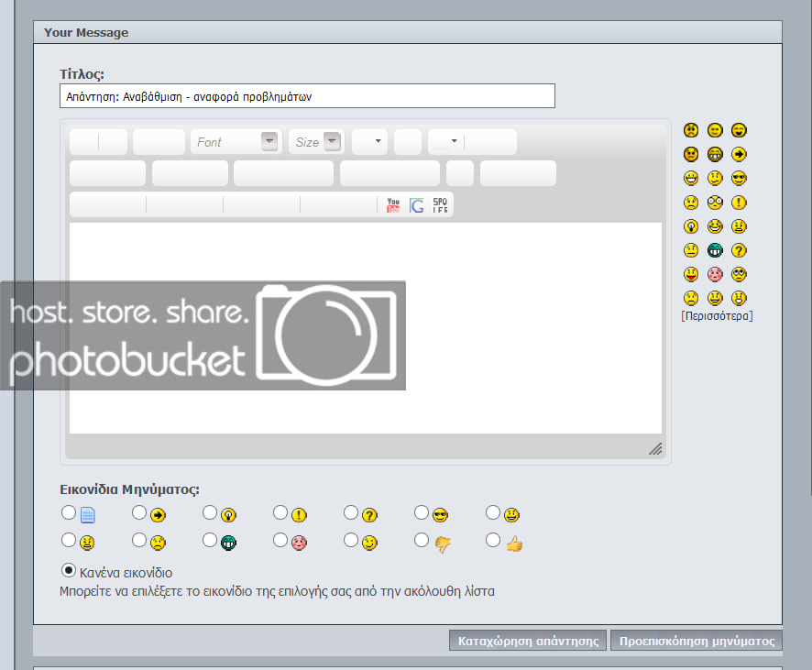The image size is (812, 670).
Task: Select radio button beside the thumbs-up icon
Action: click(493, 540)
